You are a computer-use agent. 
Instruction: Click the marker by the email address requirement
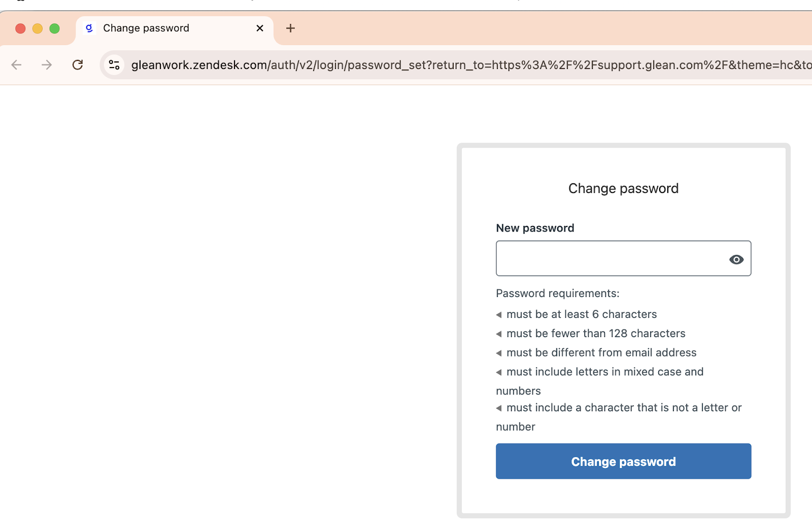[498, 353]
